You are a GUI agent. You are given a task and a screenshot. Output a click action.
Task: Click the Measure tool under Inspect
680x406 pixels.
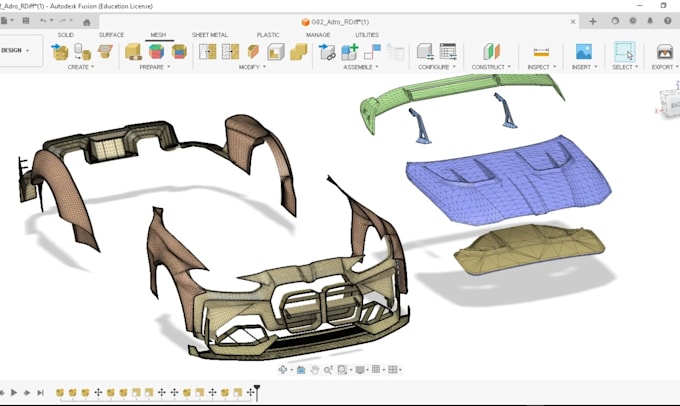[541, 52]
